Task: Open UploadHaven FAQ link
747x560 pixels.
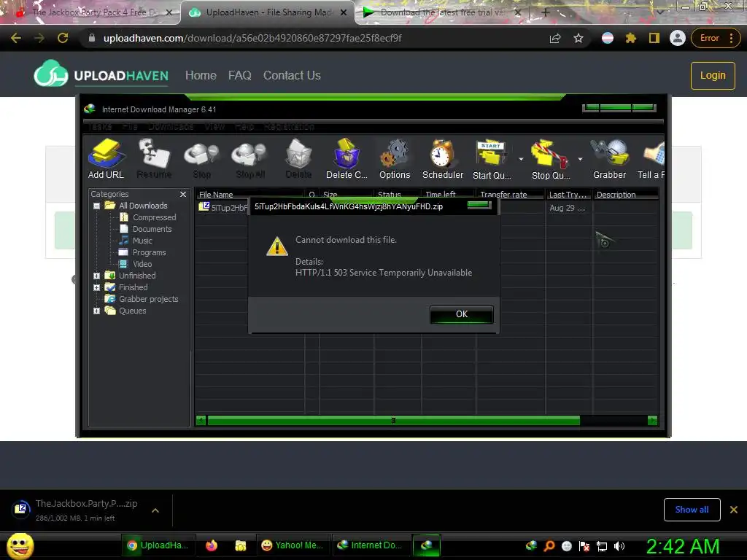Action: click(239, 75)
